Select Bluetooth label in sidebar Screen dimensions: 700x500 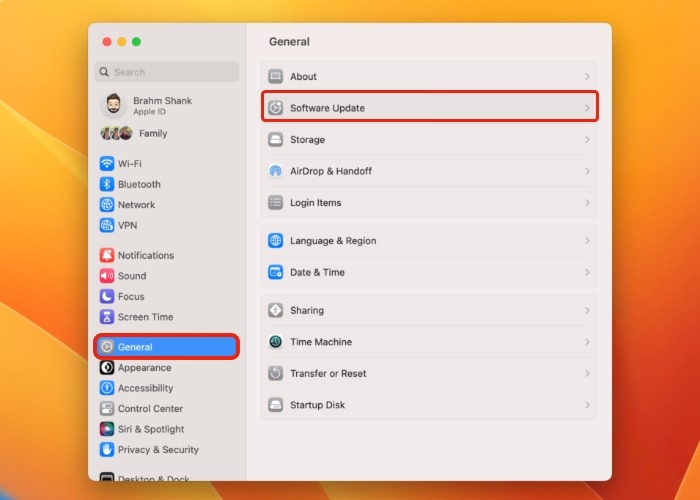(x=139, y=184)
